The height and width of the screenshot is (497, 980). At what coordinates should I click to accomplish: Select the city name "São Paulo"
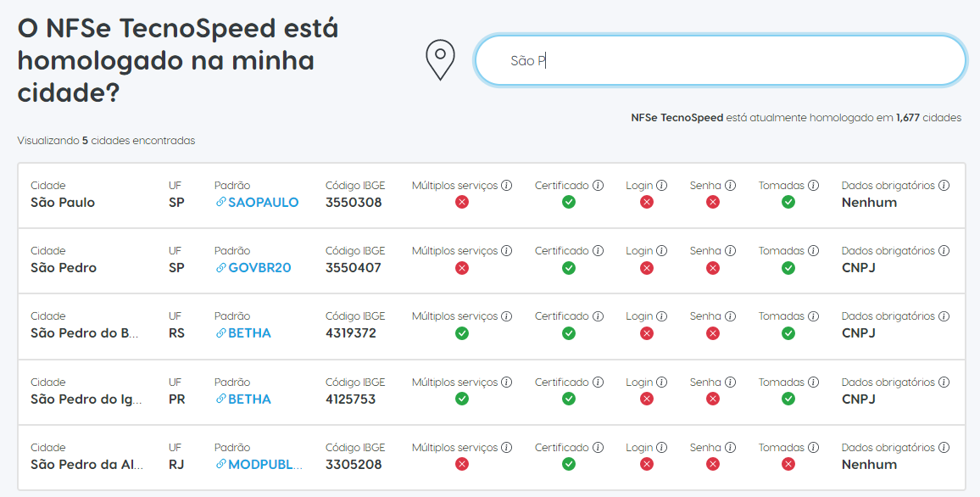pos(63,203)
